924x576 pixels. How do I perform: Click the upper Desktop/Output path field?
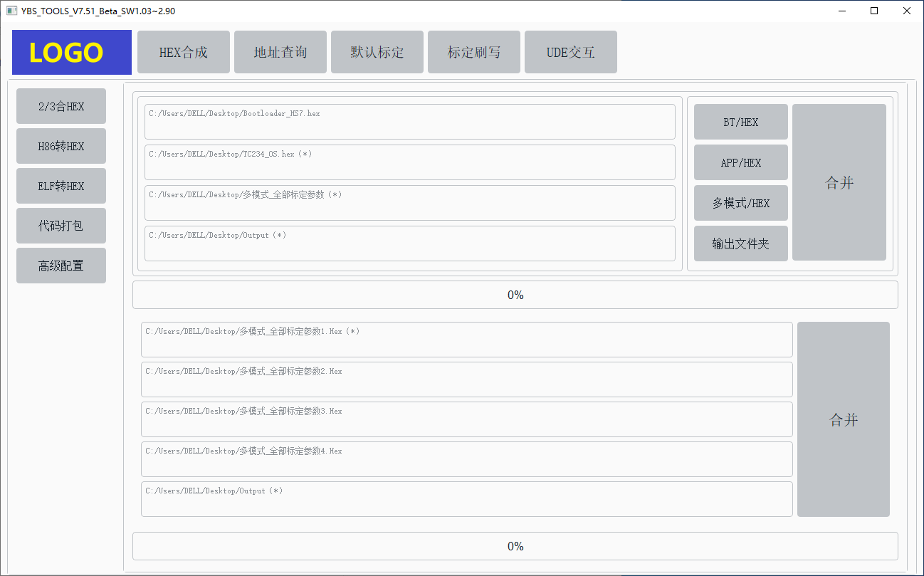tap(410, 244)
